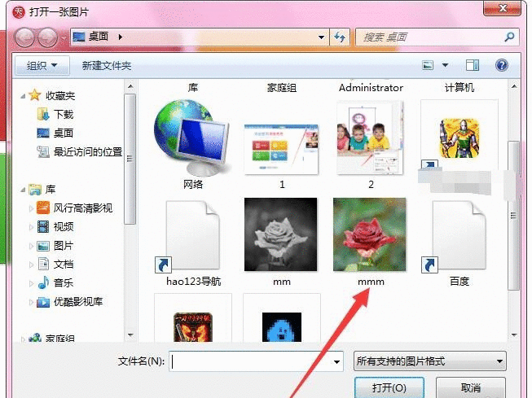Select the red rose thumbnail mmm
Viewport: 532px width, 398px height.
[x=370, y=234]
